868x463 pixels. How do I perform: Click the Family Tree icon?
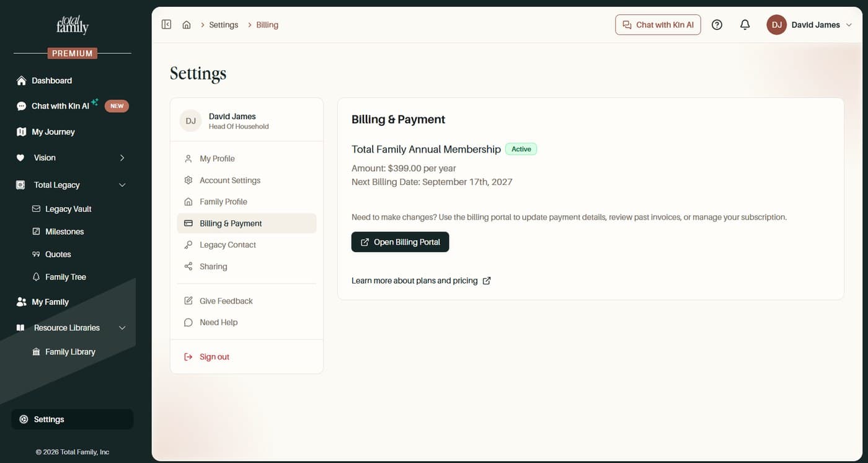[36, 277]
